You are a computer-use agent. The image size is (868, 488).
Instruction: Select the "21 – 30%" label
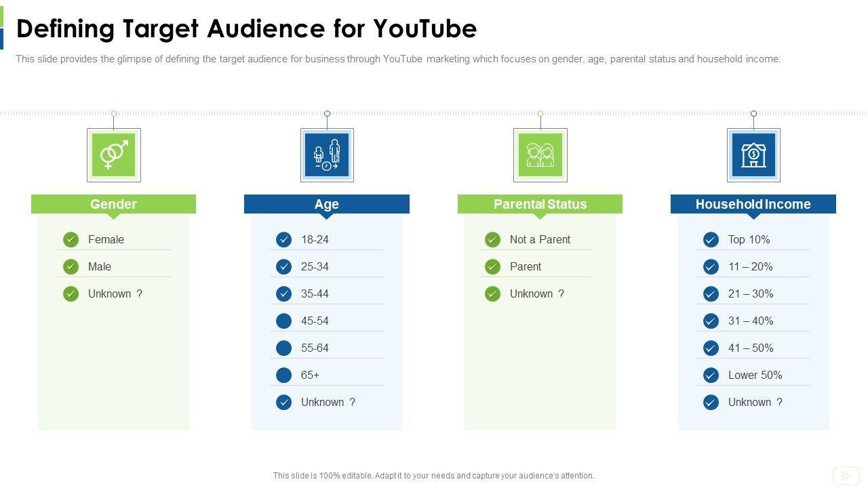[x=751, y=293]
